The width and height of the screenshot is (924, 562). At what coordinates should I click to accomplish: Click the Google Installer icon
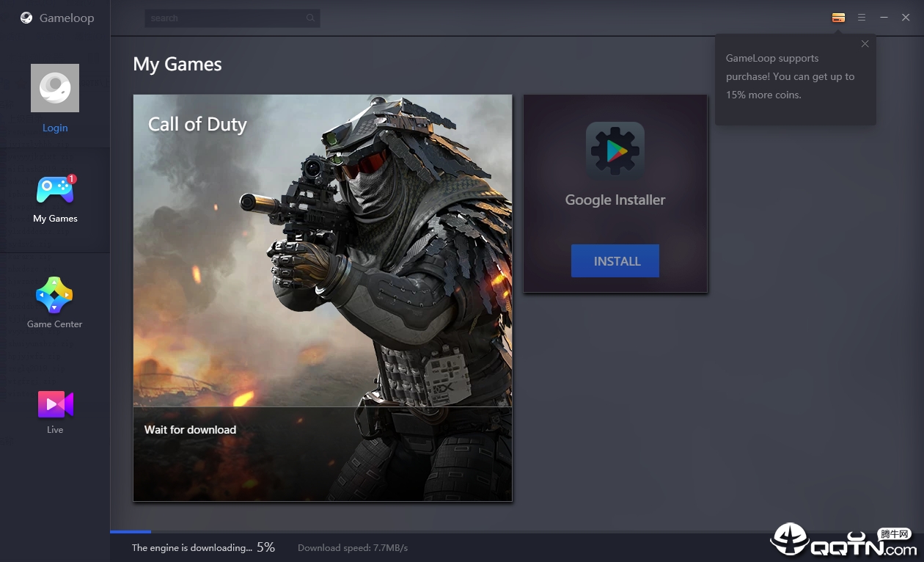click(x=615, y=151)
